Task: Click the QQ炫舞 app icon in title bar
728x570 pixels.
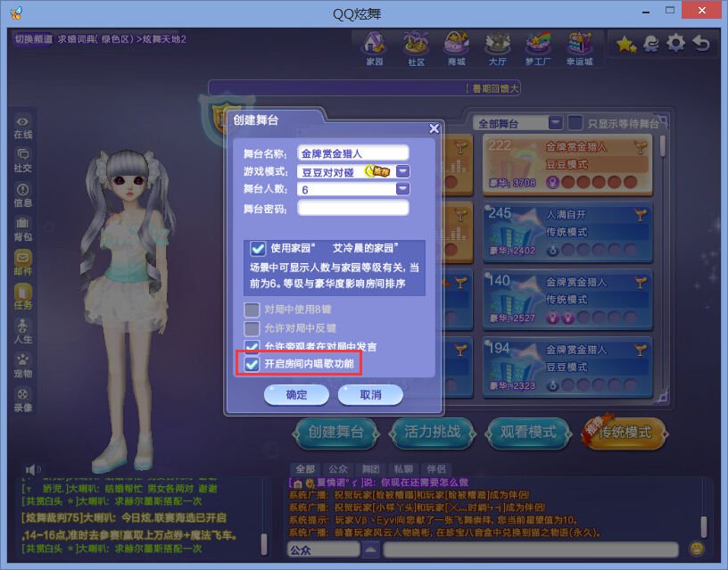Action: tap(16, 12)
